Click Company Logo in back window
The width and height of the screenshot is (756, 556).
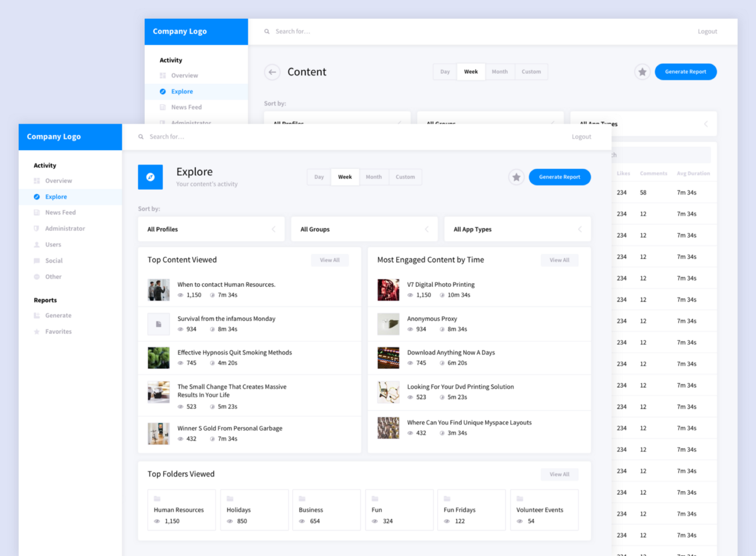(180, 32)
